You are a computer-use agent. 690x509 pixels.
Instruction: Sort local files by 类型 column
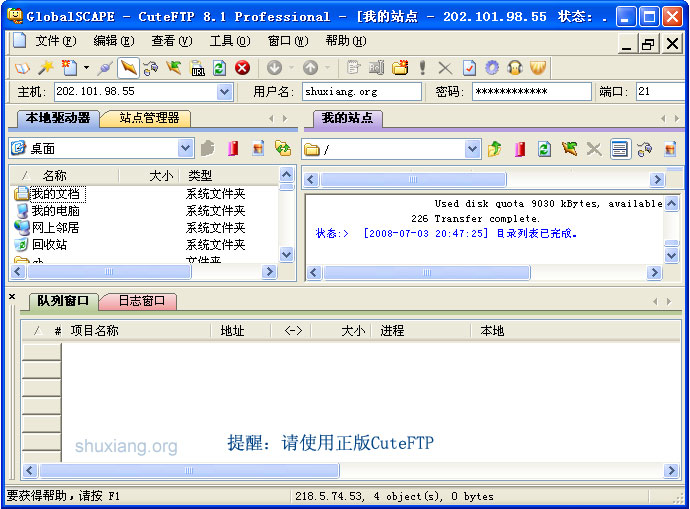click(229, 176)
